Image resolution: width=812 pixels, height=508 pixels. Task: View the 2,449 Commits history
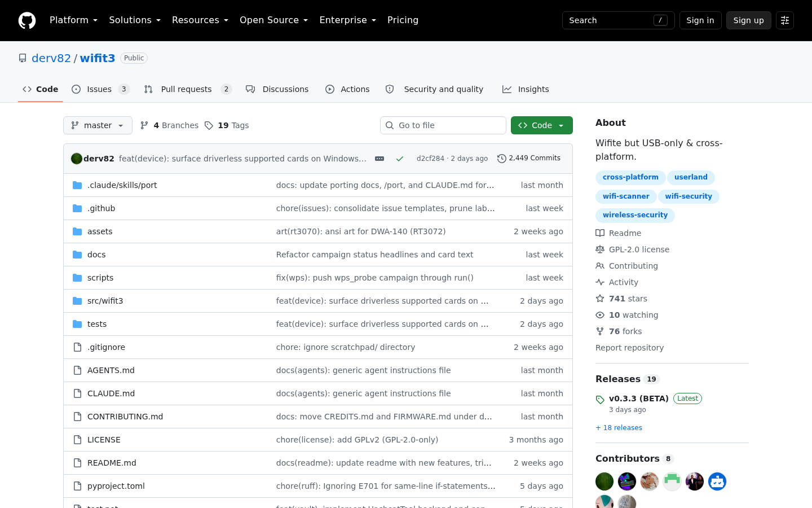tap(529, 159)
